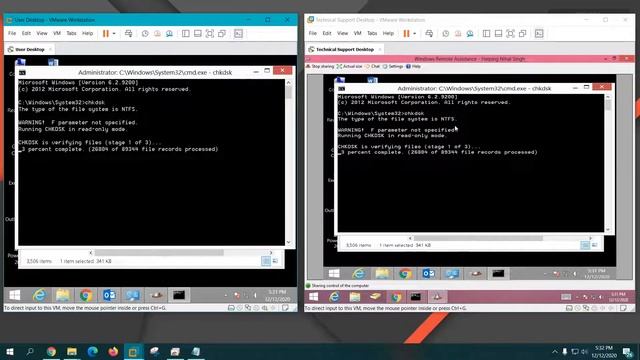
Task: Toggle thumbnail bar in User Desktop VMware window
Action: coord(198,33)
